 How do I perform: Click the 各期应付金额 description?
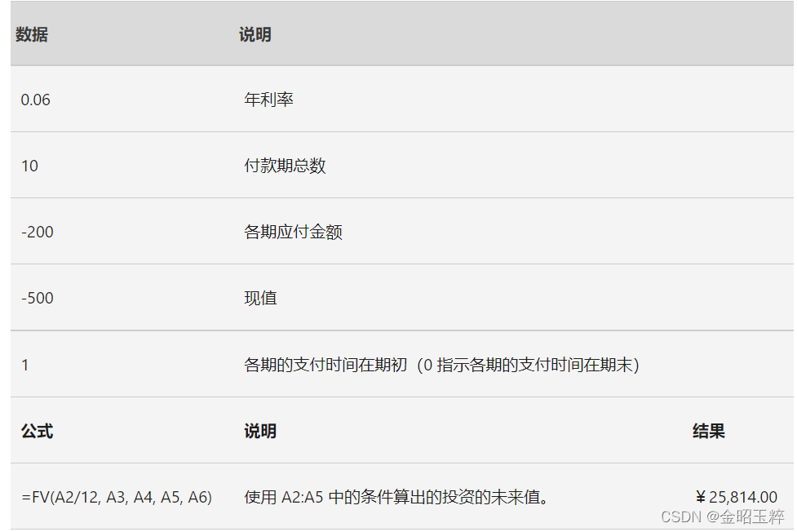point(293,232)
